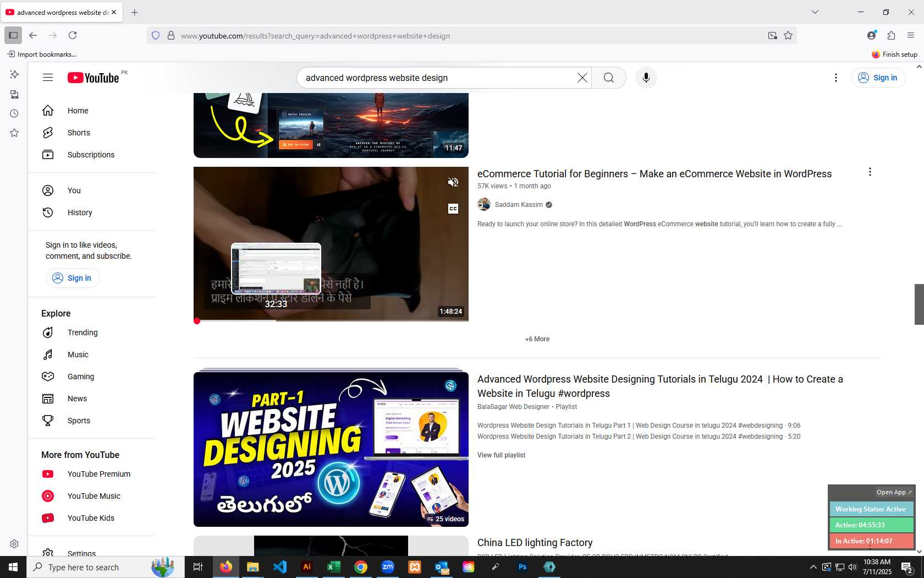Visit the Saddam Kassim channel

(x=519, y=205)
